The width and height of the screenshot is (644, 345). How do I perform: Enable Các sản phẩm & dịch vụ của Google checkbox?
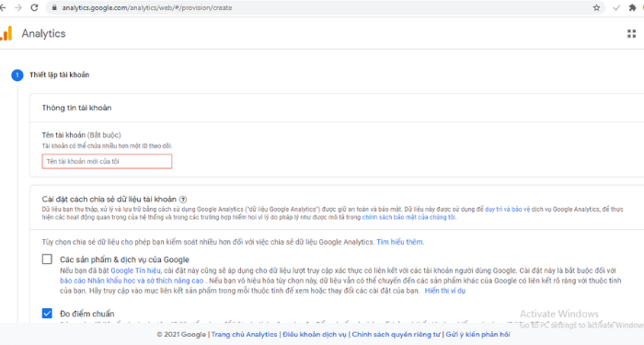point(47,259)
